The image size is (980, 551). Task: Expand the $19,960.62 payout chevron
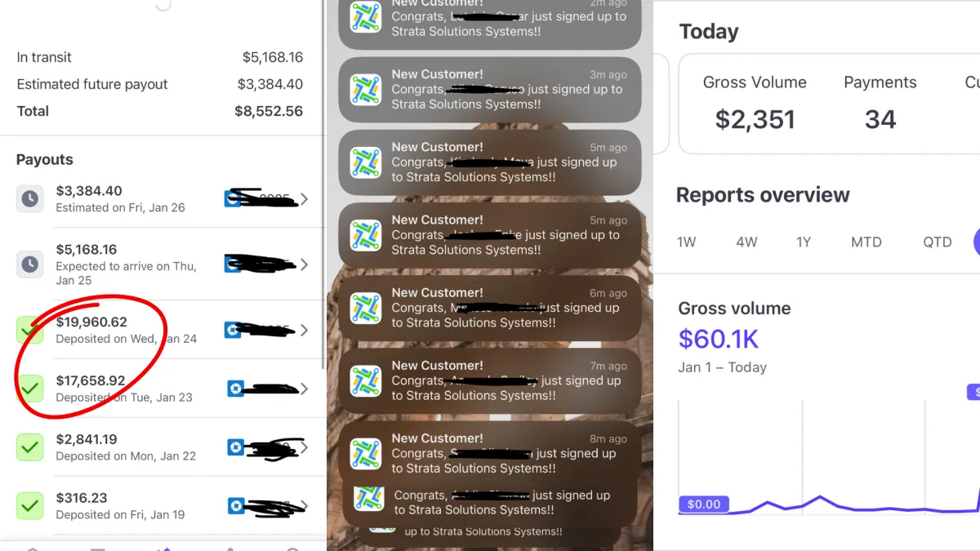pos(304,330)
